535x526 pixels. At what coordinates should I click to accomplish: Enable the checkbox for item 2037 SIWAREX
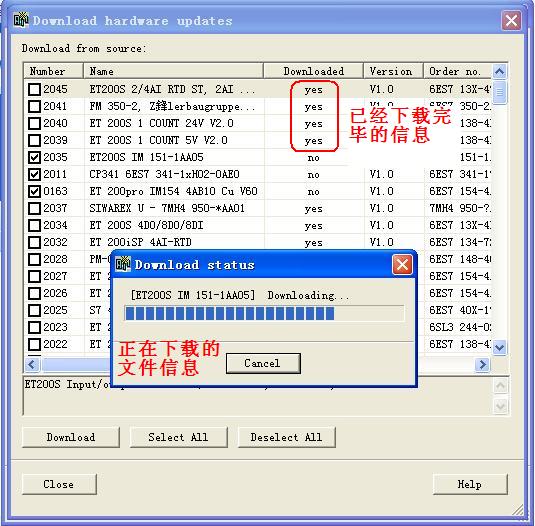(34, 208)
